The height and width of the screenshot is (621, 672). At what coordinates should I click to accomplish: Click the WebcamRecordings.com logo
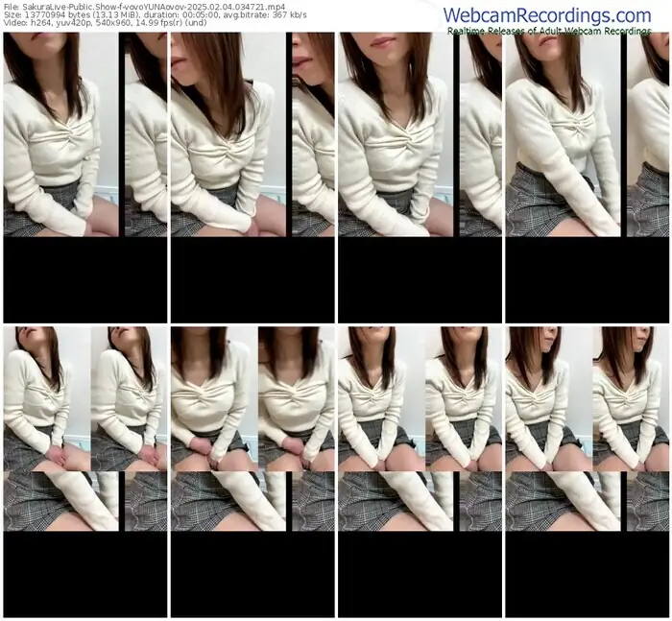[560, 15]
